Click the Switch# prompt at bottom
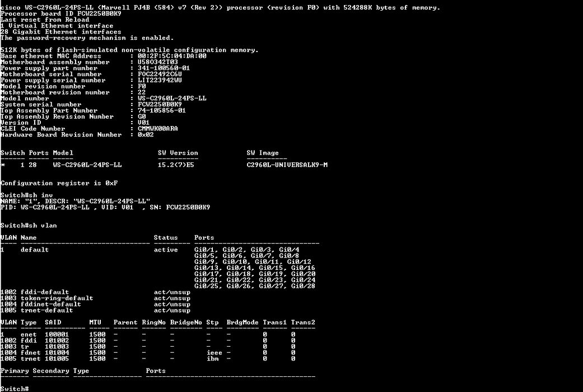Screen dimensions: 583x392 15,389
